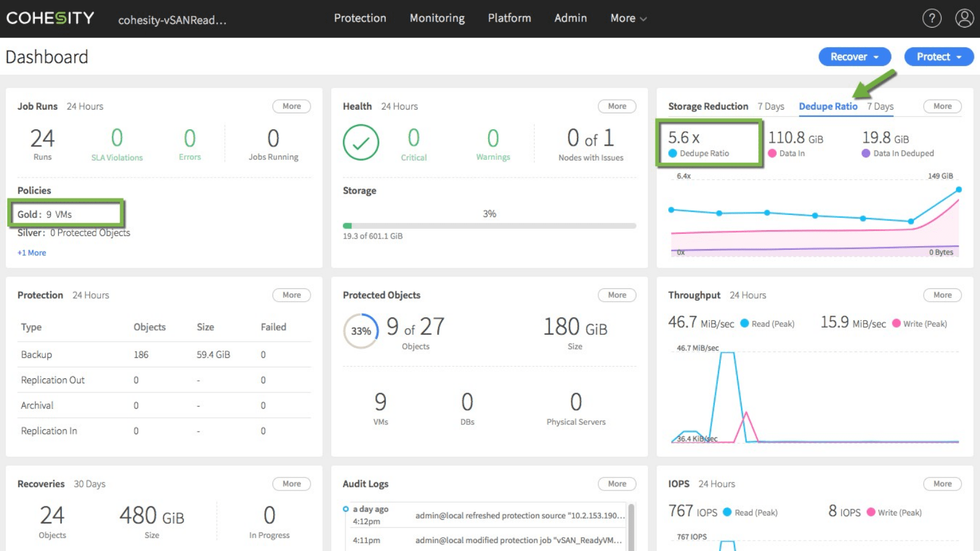Click More on the Protected Objects card
Image resolution: width=980 pixels, height=551 pixels.
pyautogui.click(x=617, y=295)
